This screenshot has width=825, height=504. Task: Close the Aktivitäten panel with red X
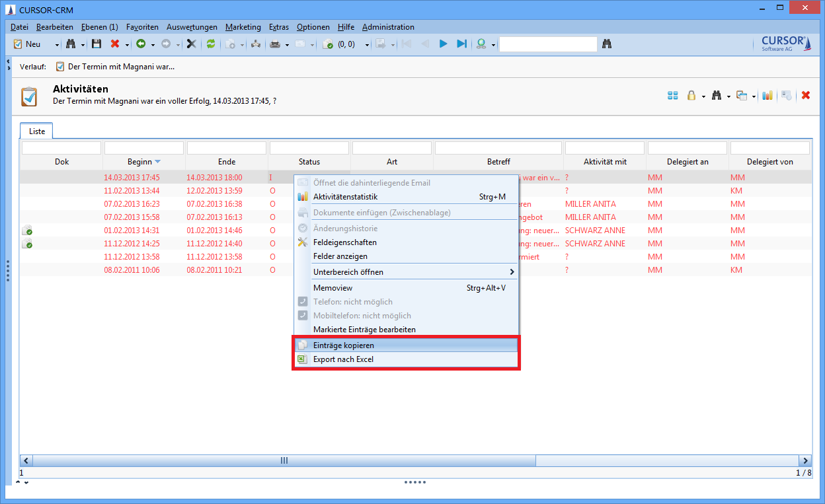tap(806, 95)
